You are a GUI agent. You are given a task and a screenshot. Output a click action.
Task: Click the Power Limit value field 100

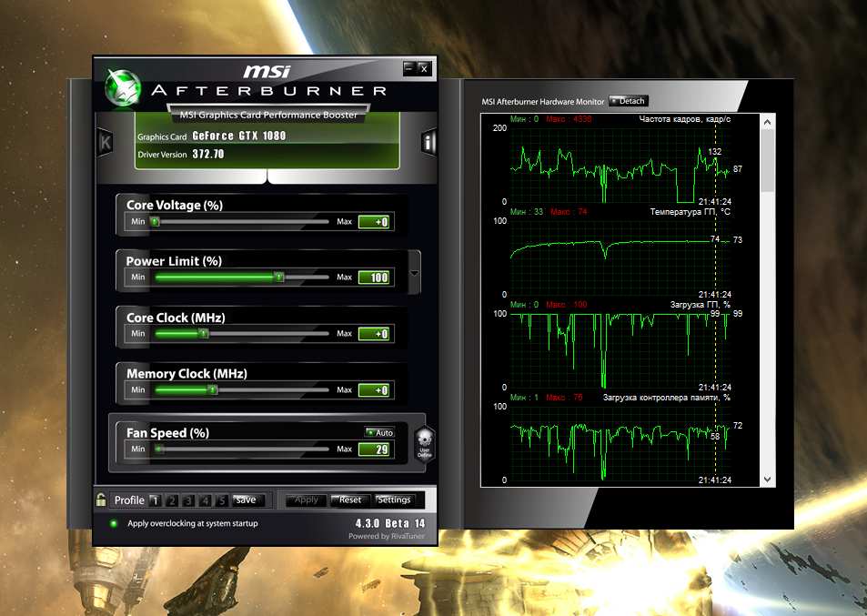pyautogui.click(x=374, y=278)
